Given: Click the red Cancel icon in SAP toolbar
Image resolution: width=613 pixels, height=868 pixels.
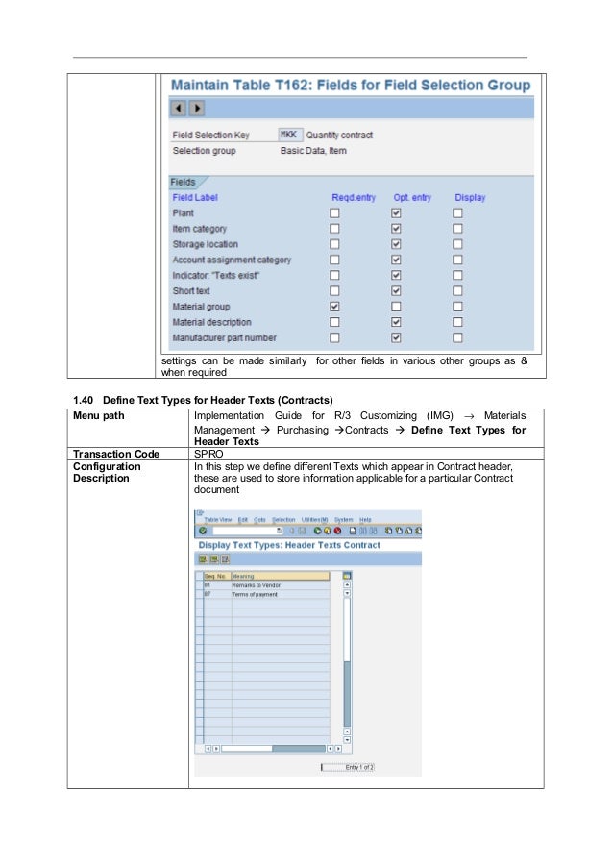Looking at the screenshot, I should pos(337,531).
